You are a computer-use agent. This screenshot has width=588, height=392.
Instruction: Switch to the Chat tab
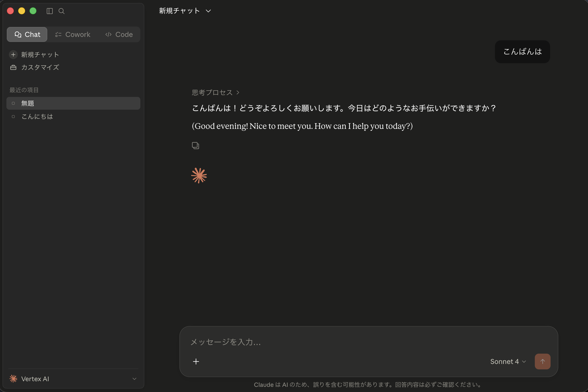[x=27, y=34]
